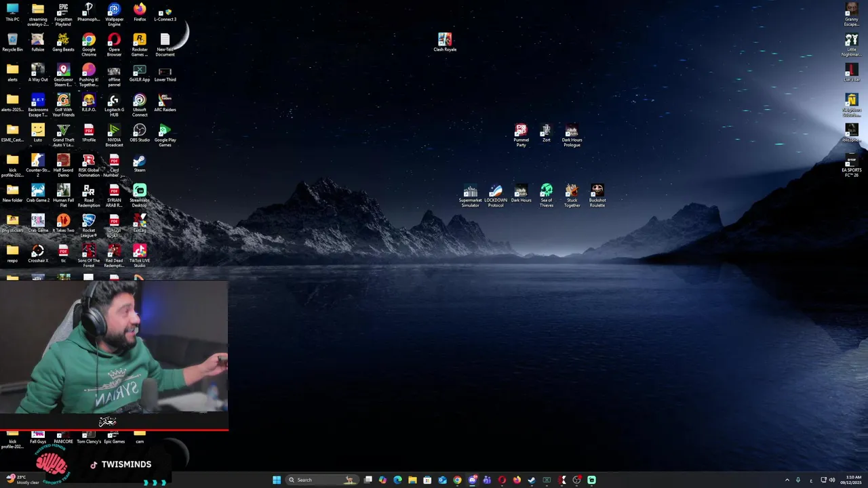
Task: Launch Clash Royale desktop icon
Action: (445, 43)
